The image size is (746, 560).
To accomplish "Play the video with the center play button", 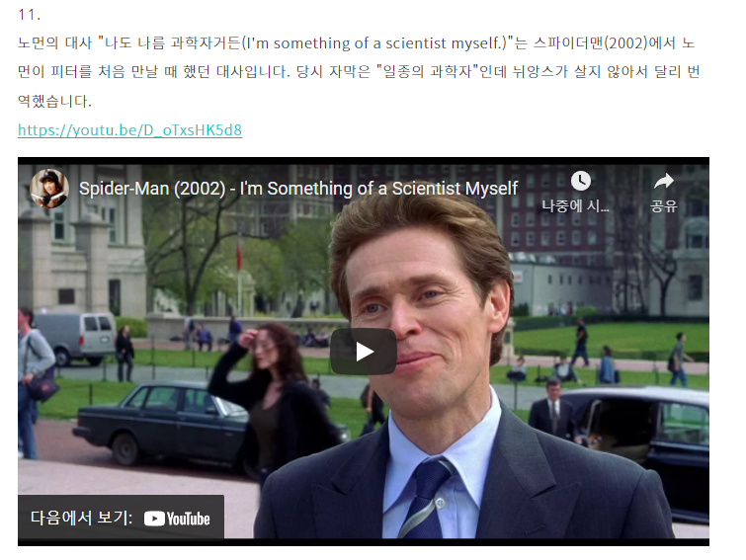I will [x=364, y=352].
